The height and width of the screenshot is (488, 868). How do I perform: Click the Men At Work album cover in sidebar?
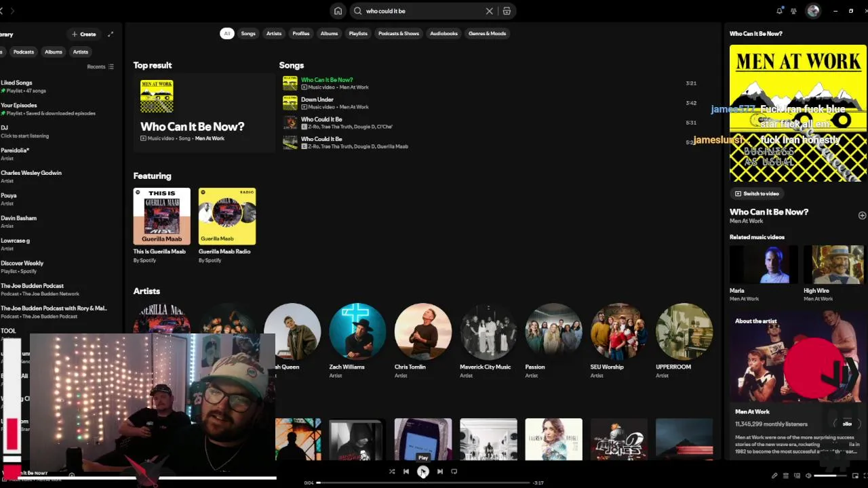pyautogui.click(x=798, y=113)
